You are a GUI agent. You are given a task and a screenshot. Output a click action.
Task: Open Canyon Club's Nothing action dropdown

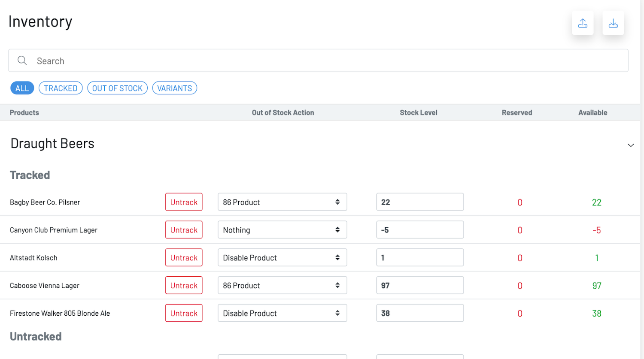click(x=282, y=230)
